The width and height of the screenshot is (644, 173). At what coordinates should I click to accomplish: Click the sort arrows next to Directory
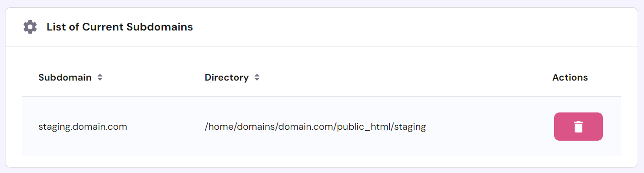(x=257, y=77)
